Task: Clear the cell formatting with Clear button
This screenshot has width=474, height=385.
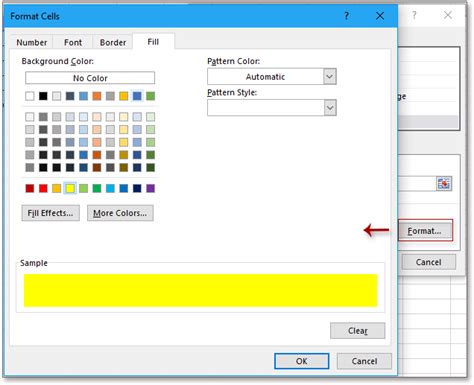Action: click(358, 331)
